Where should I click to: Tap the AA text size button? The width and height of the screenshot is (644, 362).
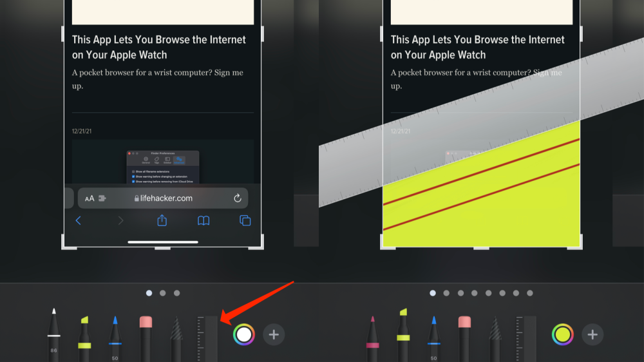[x=90, y=198]
